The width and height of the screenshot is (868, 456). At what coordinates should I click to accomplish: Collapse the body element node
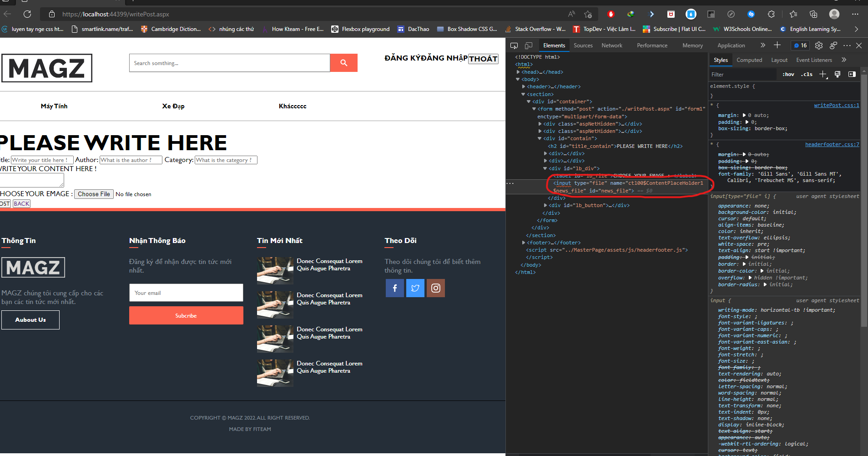pos(518,79)
